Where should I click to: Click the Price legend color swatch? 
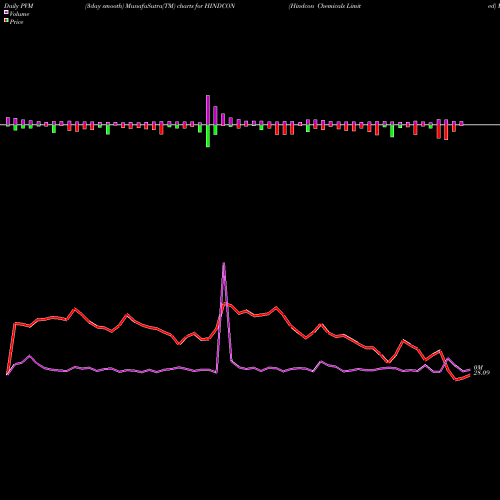coord(6,21)
